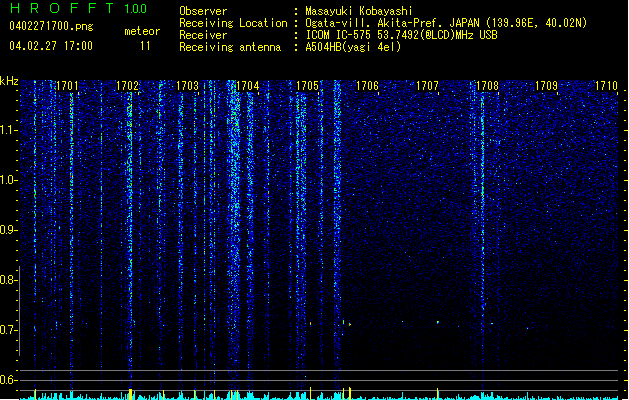629x400 pixels.
Task: Click the Observer field label
Action: (x=203, y=11)
